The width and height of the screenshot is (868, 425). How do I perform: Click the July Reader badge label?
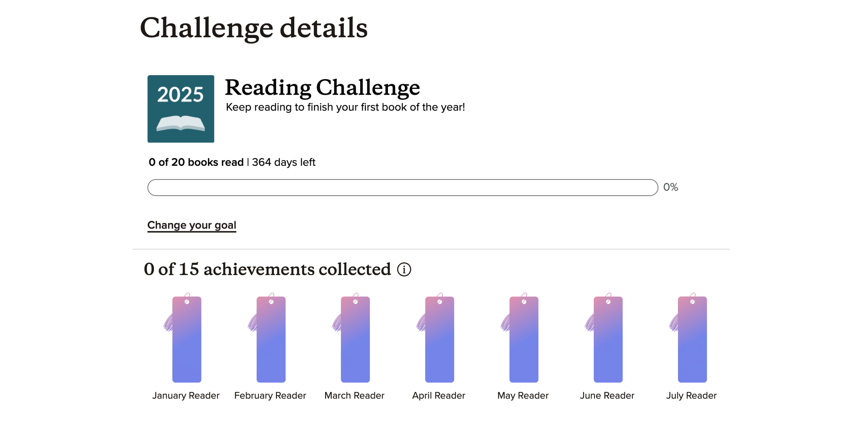click(691, 395)
